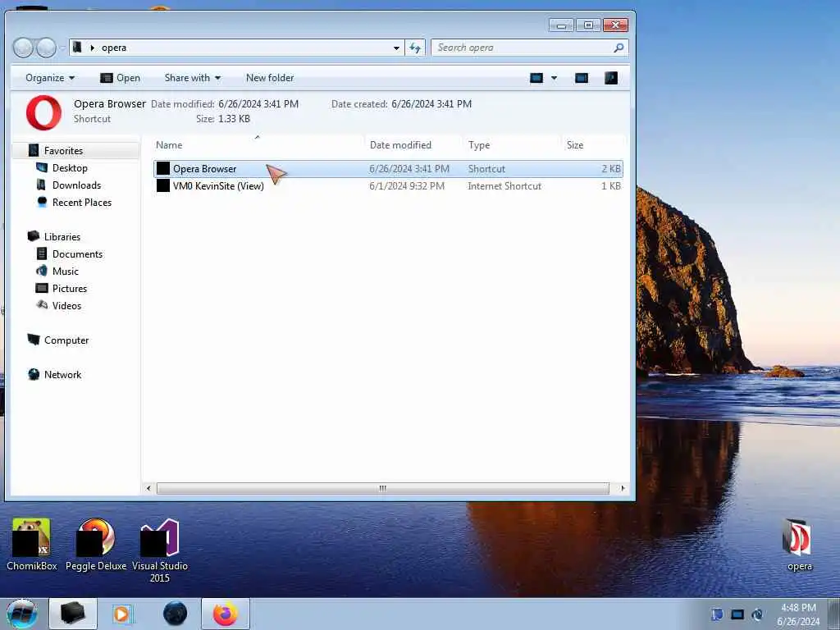Open the taskbar clock showing 4:48 PM
This screenshot has width=840, height=630.
798,614
